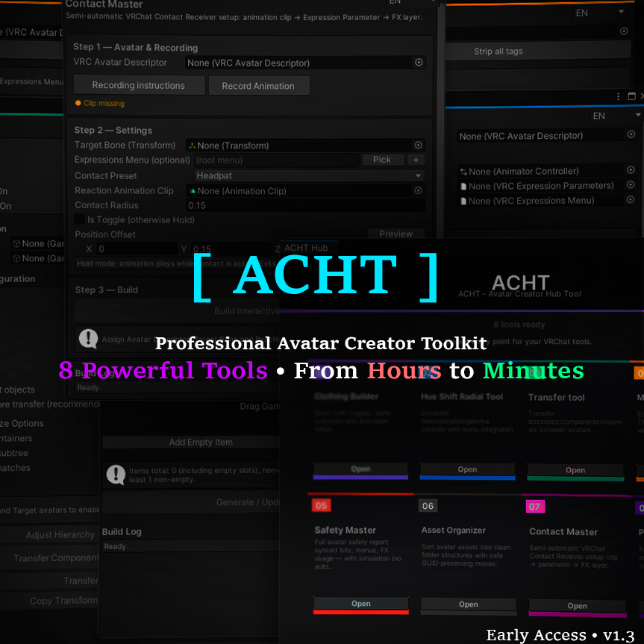Open the Hue Shift Radial Tool card
This screenshot has width=644, height=644.
[467, 469]
